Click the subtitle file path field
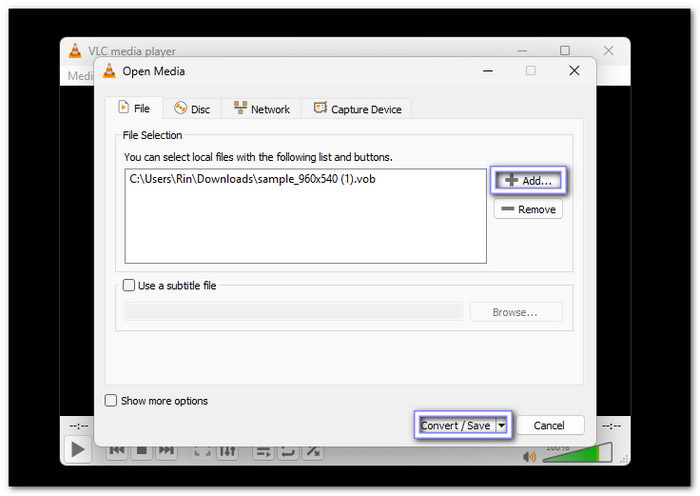 coord(293,312)
